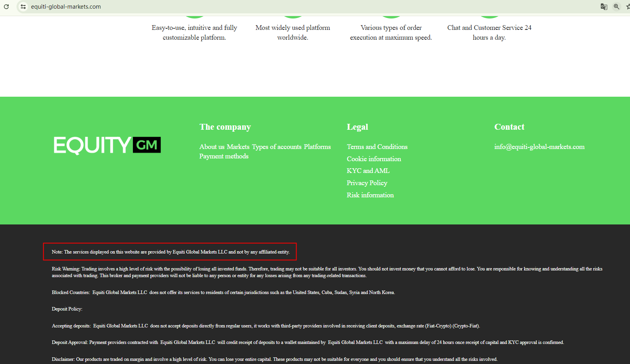
Task: Click the browser reload icon
Action: [6, 7]
